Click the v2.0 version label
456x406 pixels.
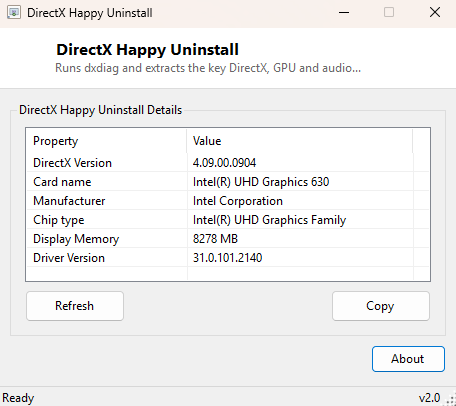click(429, 398)
